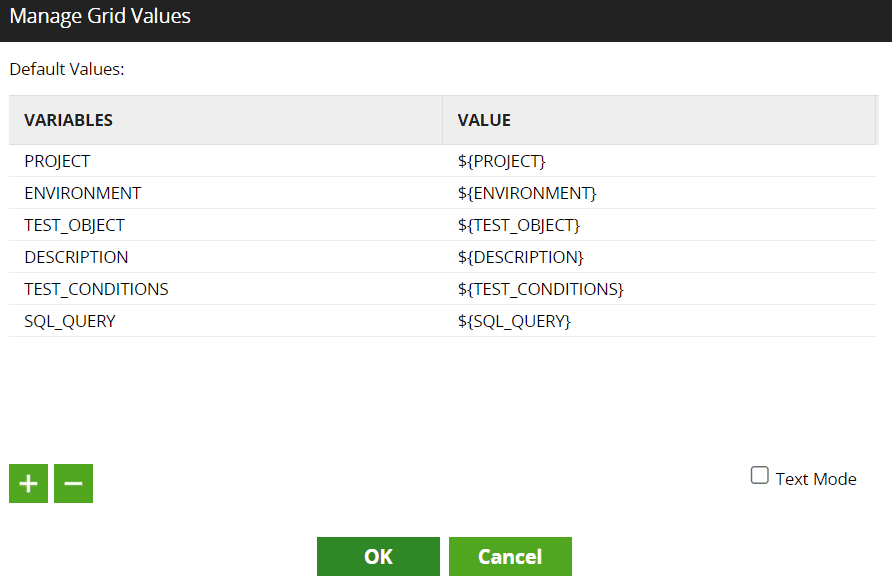Edit the ${TEST_OBJECT} value cell

click(x=518, y=225)
